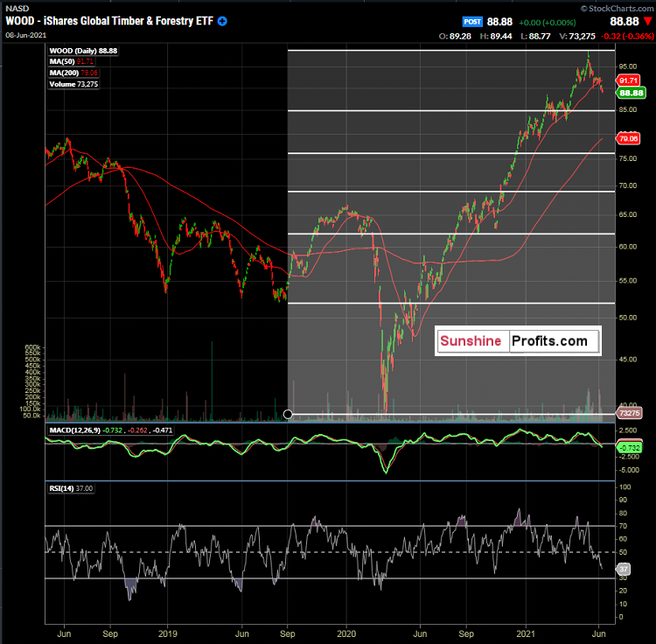
Task: Click the white circle handle at line start
Action: point(288,414)
